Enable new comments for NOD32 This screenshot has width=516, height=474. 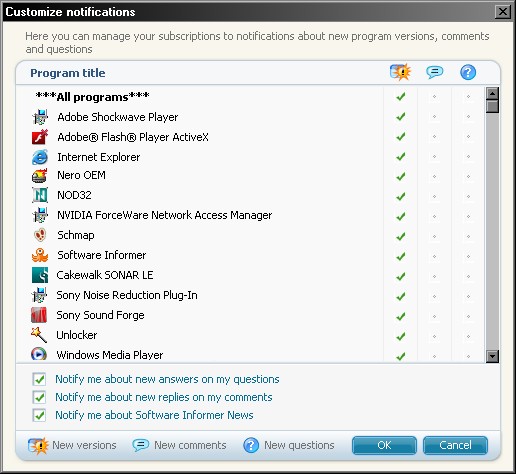pyautogui.click(x=434, y=197)
